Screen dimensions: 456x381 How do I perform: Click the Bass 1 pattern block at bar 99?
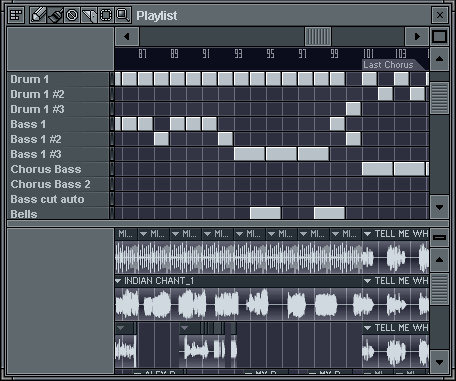pyautogui.click(x=337, y=124)
